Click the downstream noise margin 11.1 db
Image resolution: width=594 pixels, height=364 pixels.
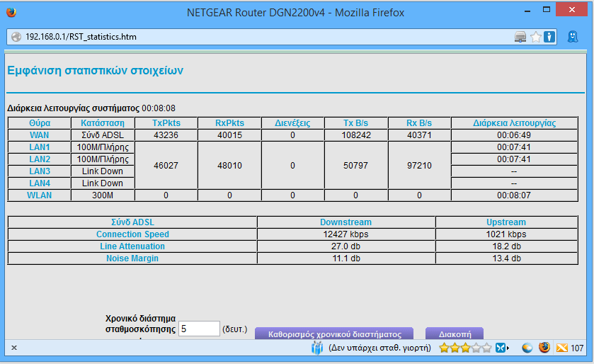[x=346, y=258]
